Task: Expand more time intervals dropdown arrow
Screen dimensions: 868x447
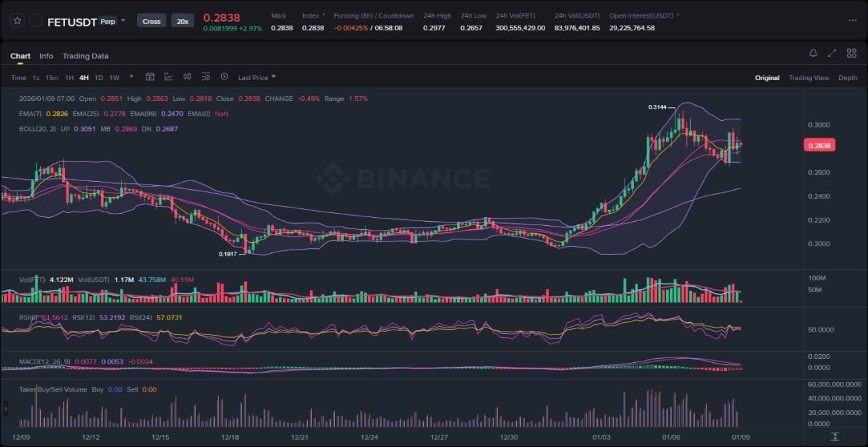Action: tap(132, 77)
